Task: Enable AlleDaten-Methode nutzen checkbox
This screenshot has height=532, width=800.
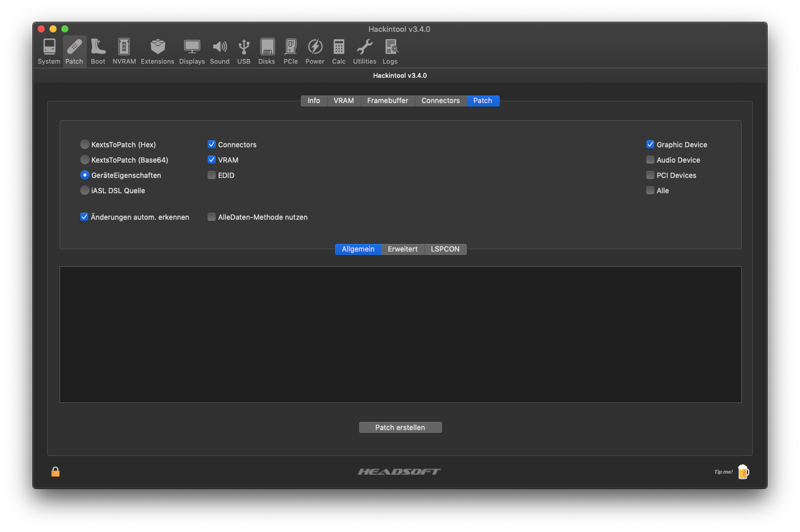Action: point(212,217)
